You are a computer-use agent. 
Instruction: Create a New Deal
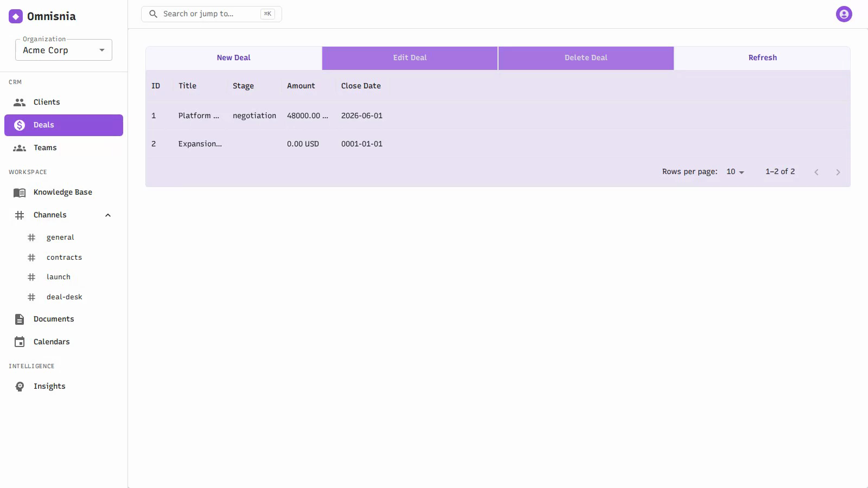(x=234, y=58)
